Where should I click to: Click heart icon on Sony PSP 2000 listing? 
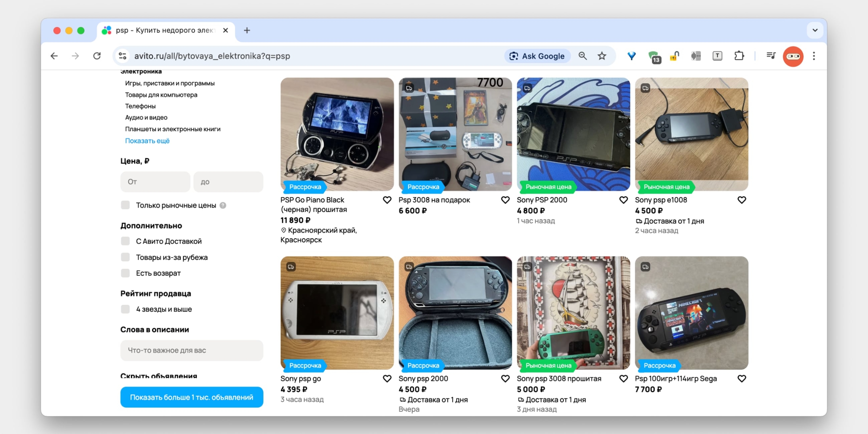tap(623, 200)
